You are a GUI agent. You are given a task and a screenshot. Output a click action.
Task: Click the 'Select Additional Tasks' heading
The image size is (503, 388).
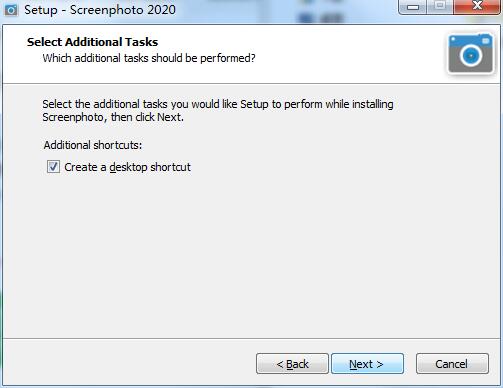click(92, 42)
